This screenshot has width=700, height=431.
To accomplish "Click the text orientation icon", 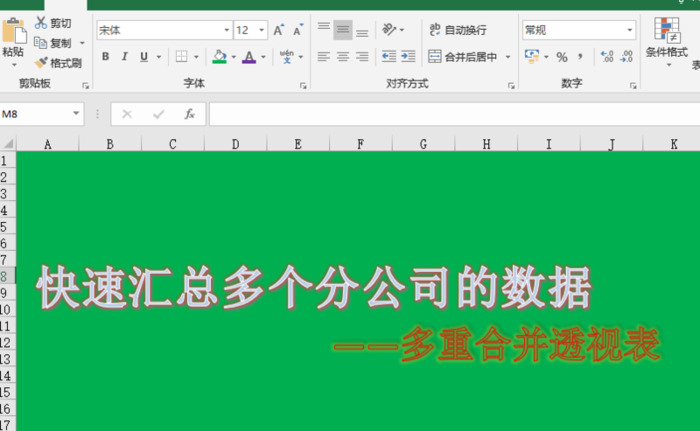I will [x=389, y=29].
